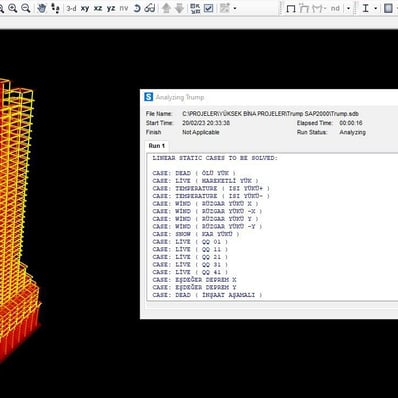Click the WIND ( RÜZGAR YÜKÜ -X ) line
398x398 pixels.
207,212
